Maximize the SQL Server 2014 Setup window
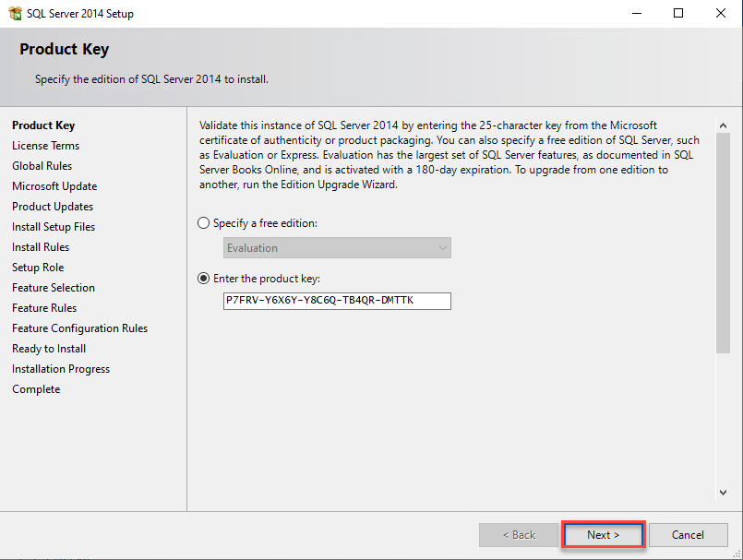This screenshot has width=743, height=560. [678, 13]
